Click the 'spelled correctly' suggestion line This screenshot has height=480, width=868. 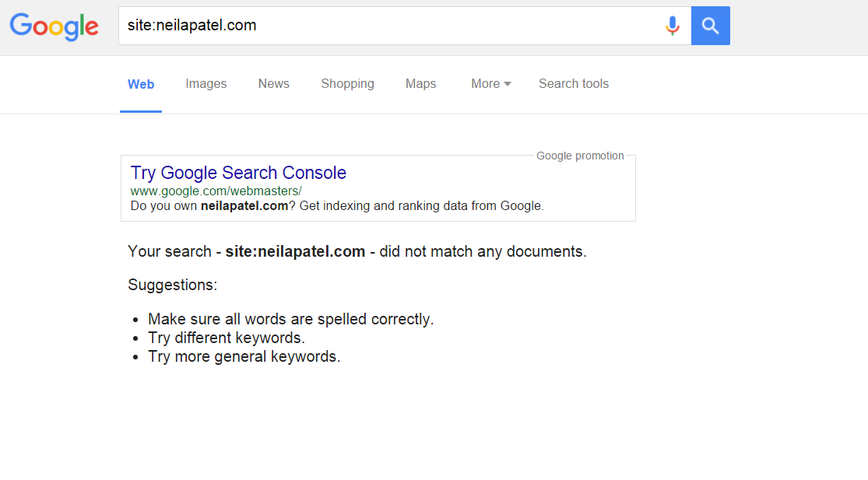click(290, 319)
